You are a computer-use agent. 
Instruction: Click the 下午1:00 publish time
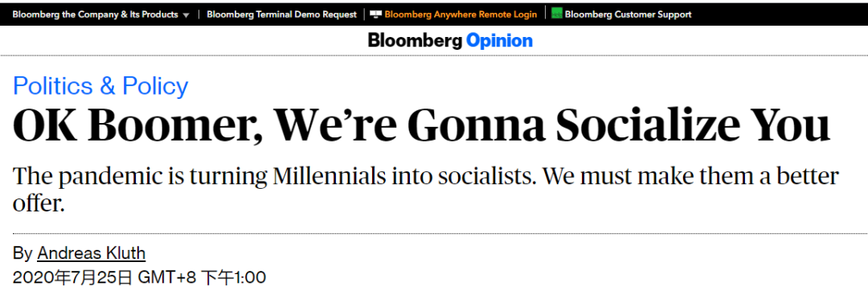coord(233,277)
